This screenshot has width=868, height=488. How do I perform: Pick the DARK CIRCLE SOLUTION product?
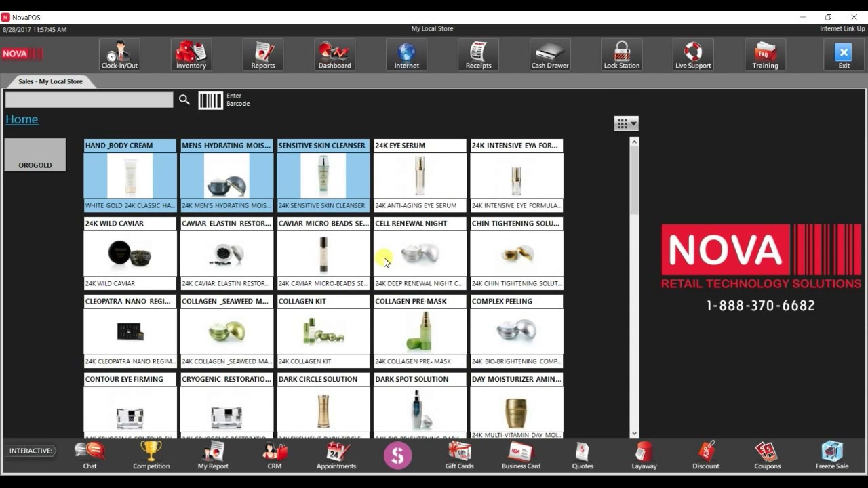(x=323, y=405)
